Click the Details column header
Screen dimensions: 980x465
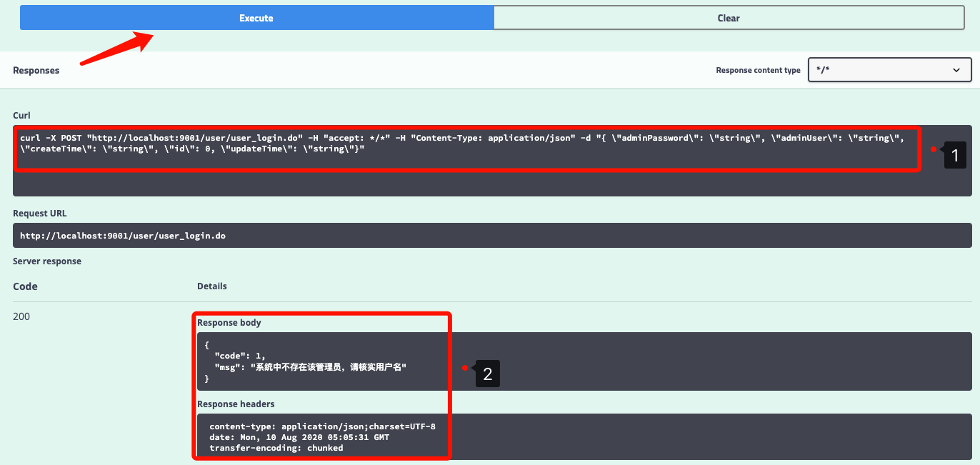pos(212,286)
